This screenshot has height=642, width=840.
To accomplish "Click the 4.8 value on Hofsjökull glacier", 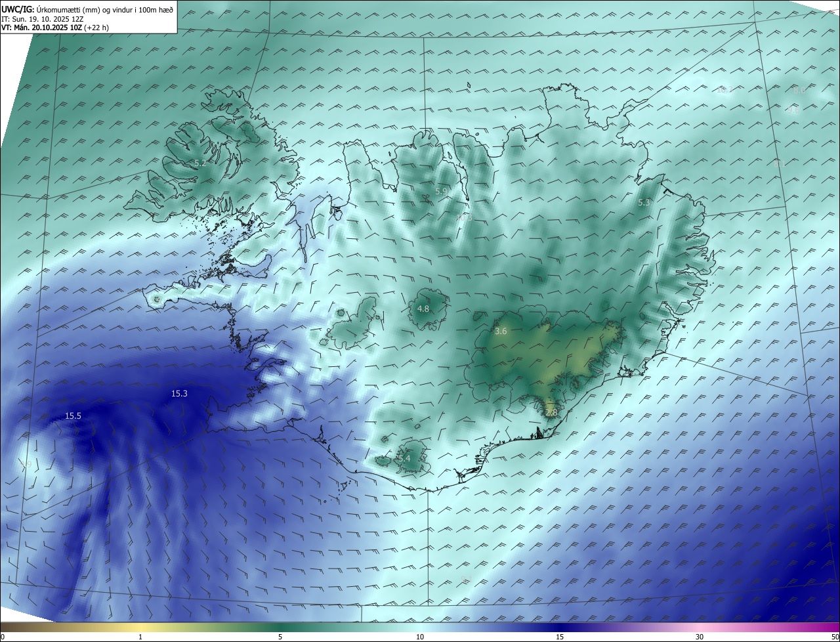I will tap(423, 309).
